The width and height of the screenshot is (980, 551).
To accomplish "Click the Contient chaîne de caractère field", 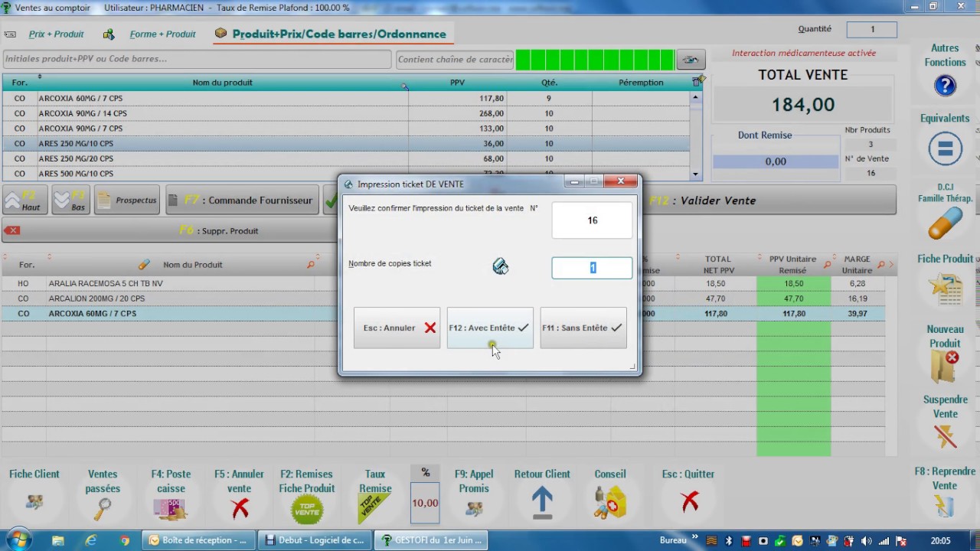I will coord(455,59).
